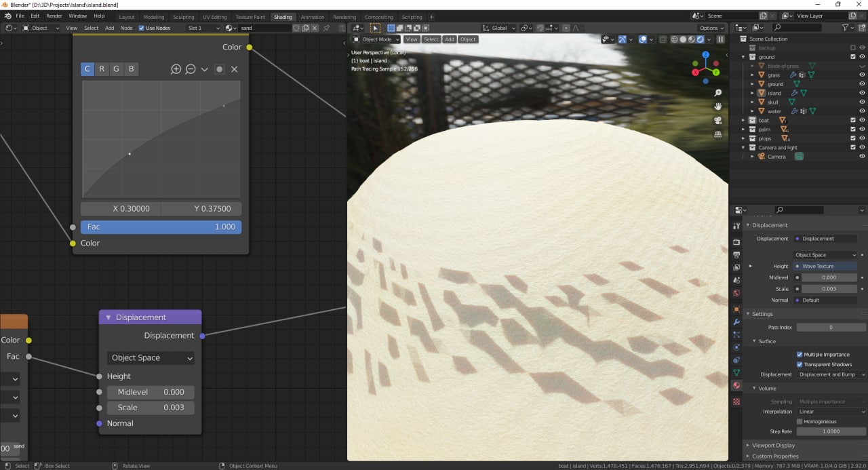Open the Render menu
868x470 pixels.
point(54,16)
